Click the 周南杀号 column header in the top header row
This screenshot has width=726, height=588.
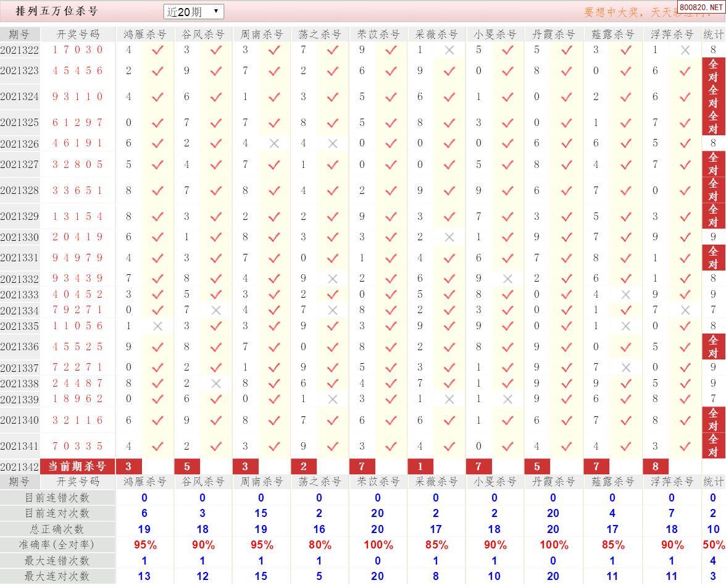(262, 35)
